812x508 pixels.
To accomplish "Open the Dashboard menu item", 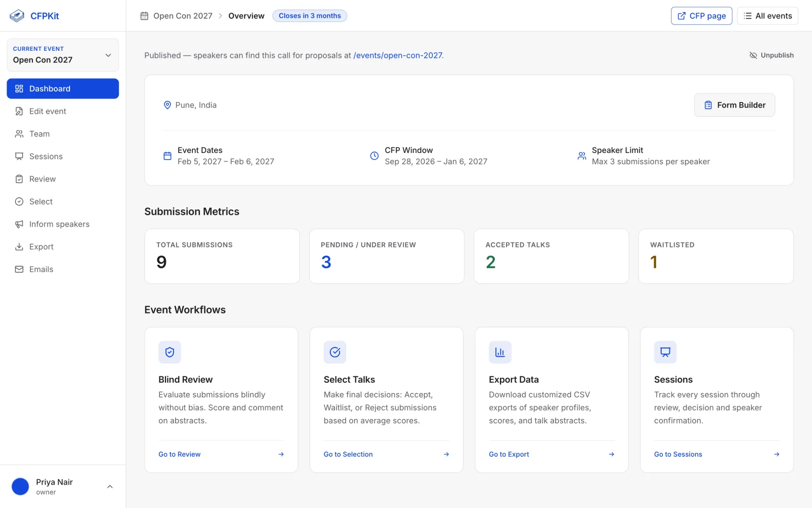I will tap(63, 88).
